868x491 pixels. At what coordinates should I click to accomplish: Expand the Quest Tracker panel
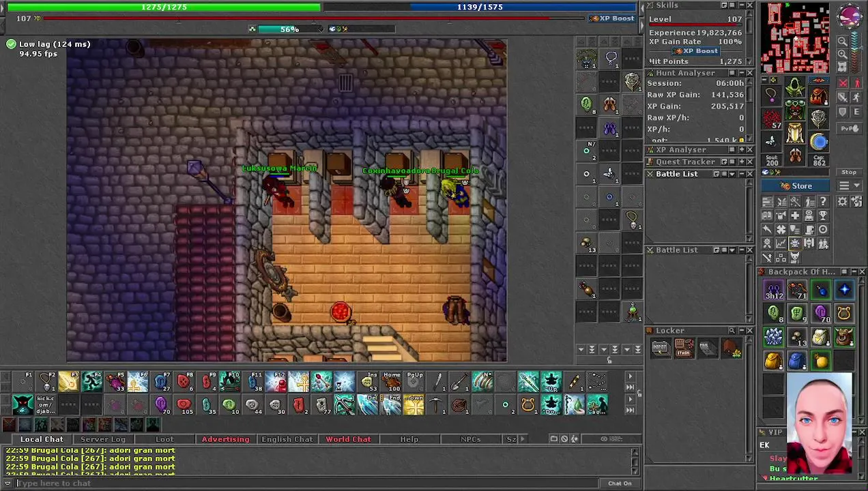point(742,162)
